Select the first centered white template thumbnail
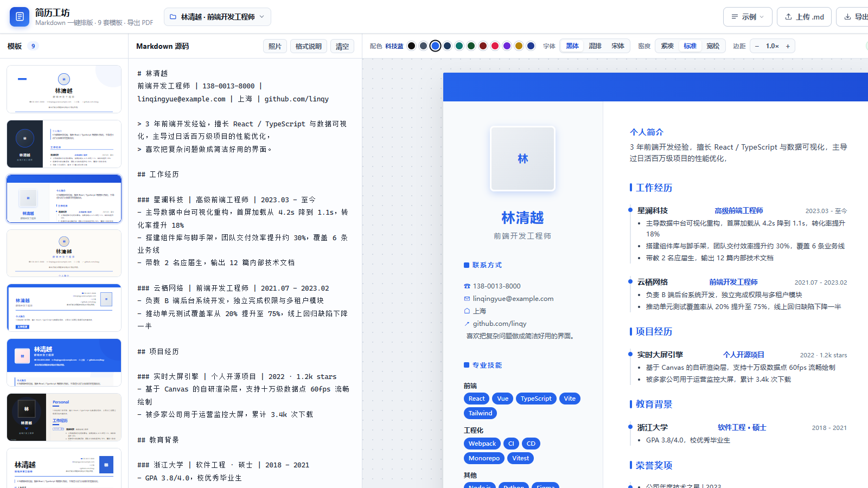Viewport: 868px width, 488px height. pos(64,89)
